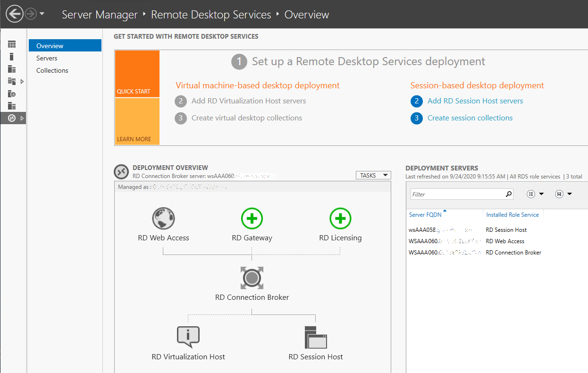Open the All Servers sidebar icon
588x373 pixels.
12,69
